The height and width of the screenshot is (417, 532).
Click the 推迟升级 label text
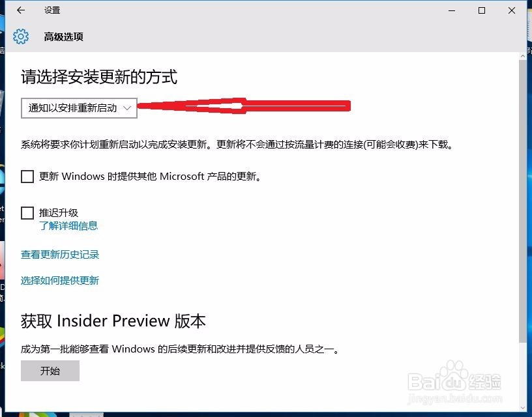click(59, 212)
